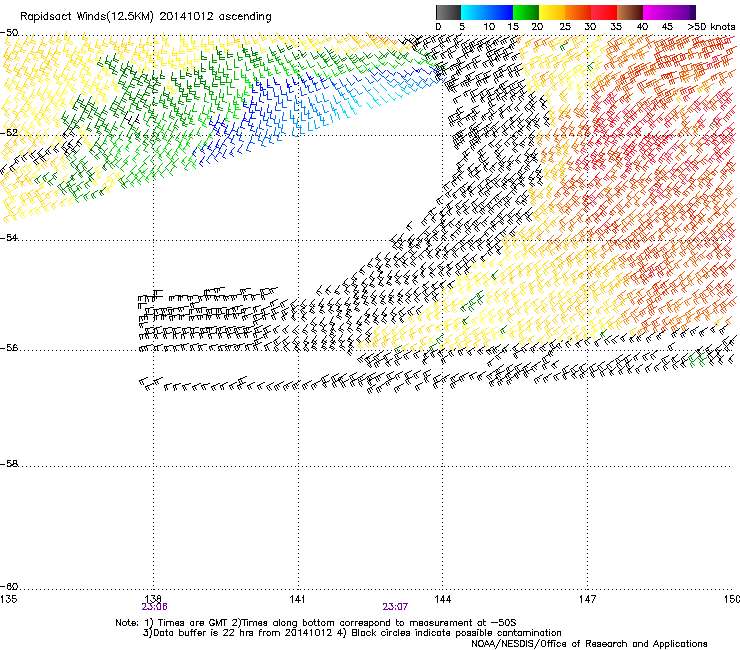The height and width of the screenshot is (650, 740).
Task: Select the red 30-35 knots color band
Action: pyautogui.click(x=604, y=12)
